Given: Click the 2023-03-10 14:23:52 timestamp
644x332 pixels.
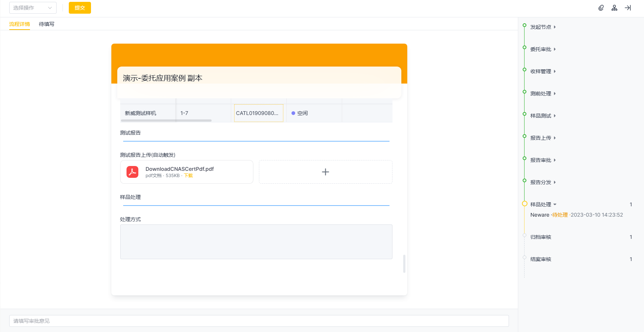Looking at the screenshot, I should (597, 215).
